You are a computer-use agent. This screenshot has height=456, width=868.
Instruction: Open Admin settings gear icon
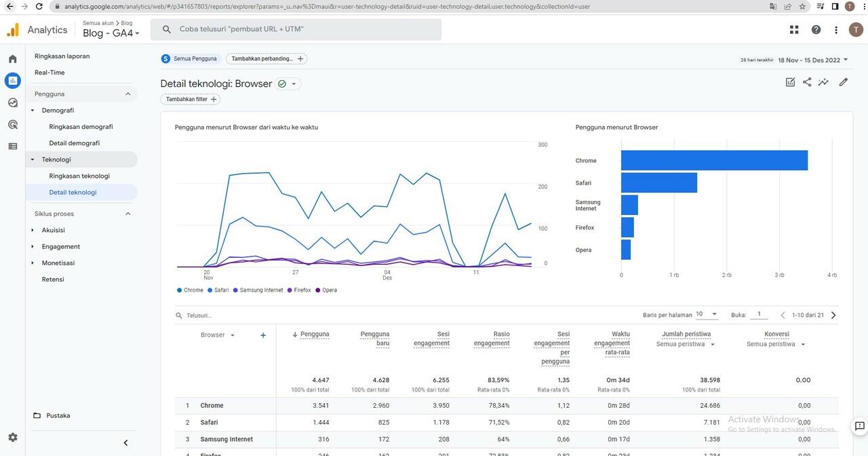tap(12, 438)
